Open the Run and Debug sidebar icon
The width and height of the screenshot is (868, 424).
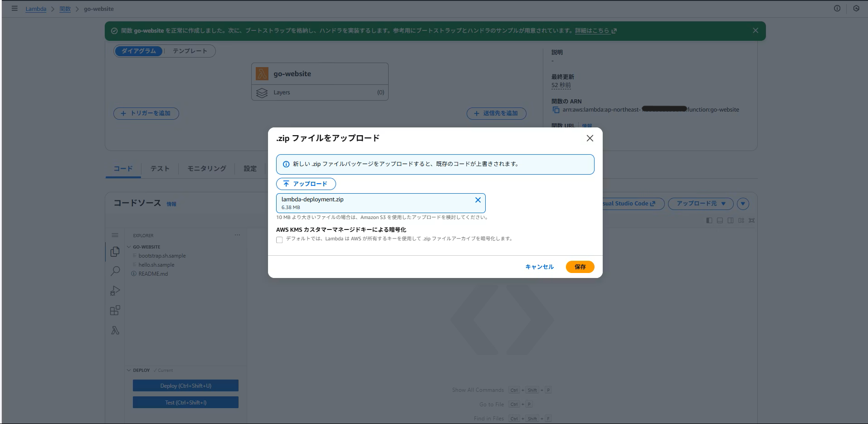tap(115, 291)
